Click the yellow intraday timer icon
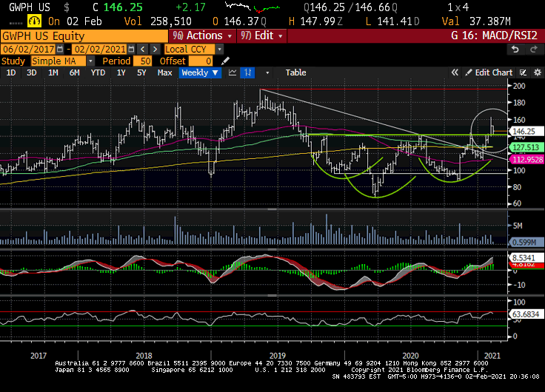The image size is (545, 392). (34, 21)
